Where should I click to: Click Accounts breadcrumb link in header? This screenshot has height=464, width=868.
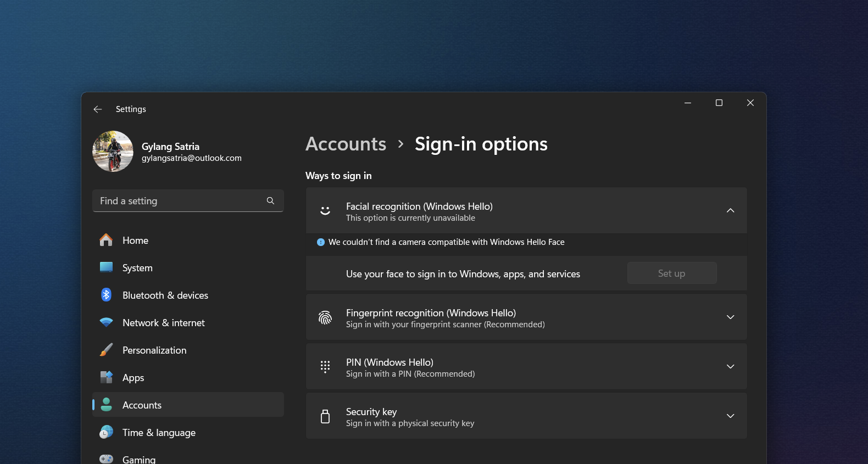[346, 144]
